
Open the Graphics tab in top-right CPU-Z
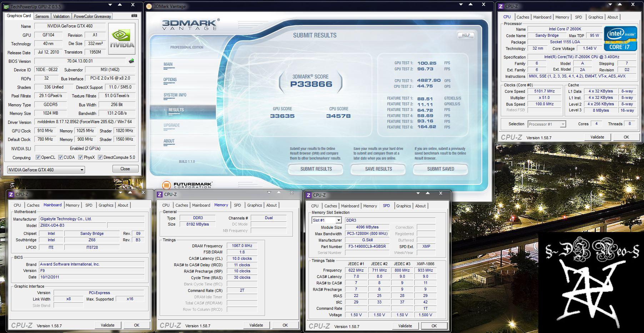tap(595, 17)
